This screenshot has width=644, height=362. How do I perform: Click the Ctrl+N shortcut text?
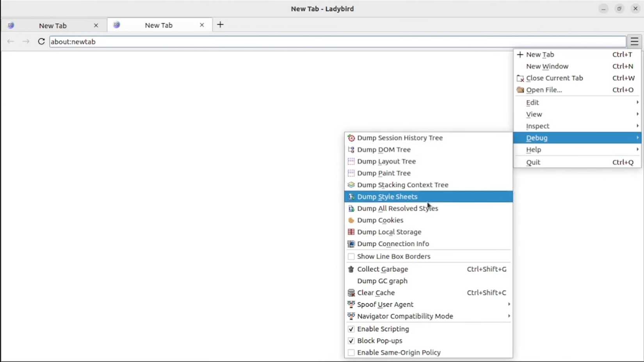623,66
